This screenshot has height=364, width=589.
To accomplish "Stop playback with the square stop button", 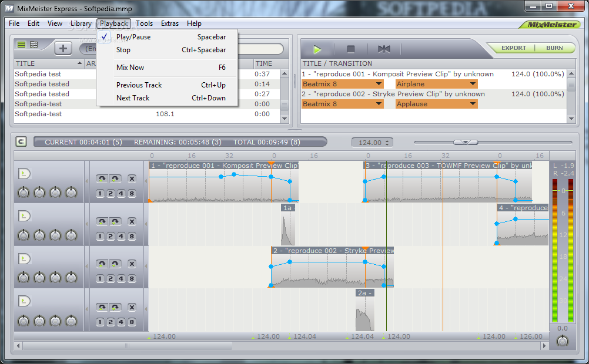I will pos(351,49).
